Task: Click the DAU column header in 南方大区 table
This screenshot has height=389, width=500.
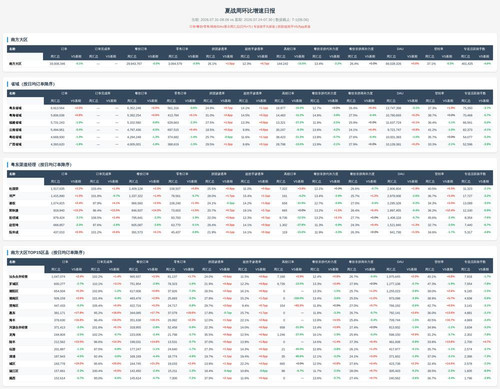Action: pyautogui.click(x=400, y=49)
